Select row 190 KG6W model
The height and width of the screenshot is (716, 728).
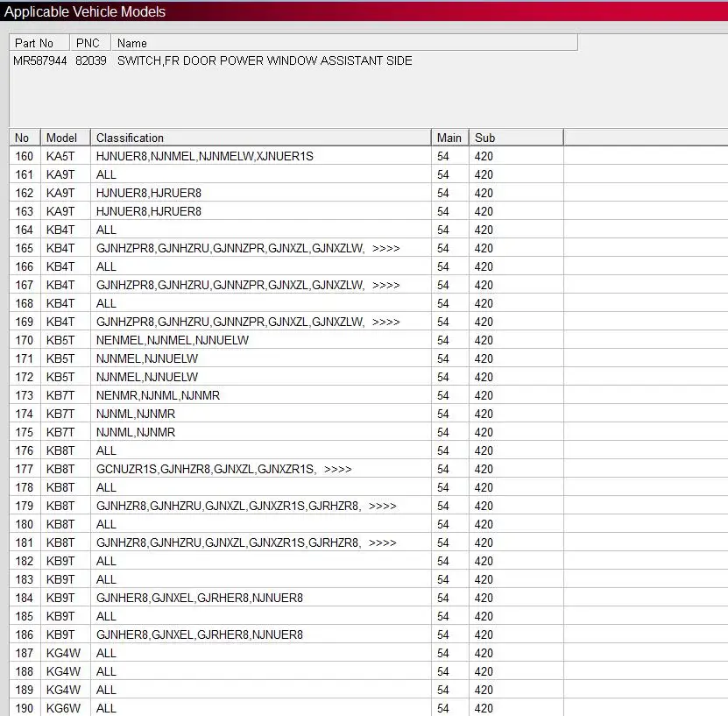(x=63, y=709)
